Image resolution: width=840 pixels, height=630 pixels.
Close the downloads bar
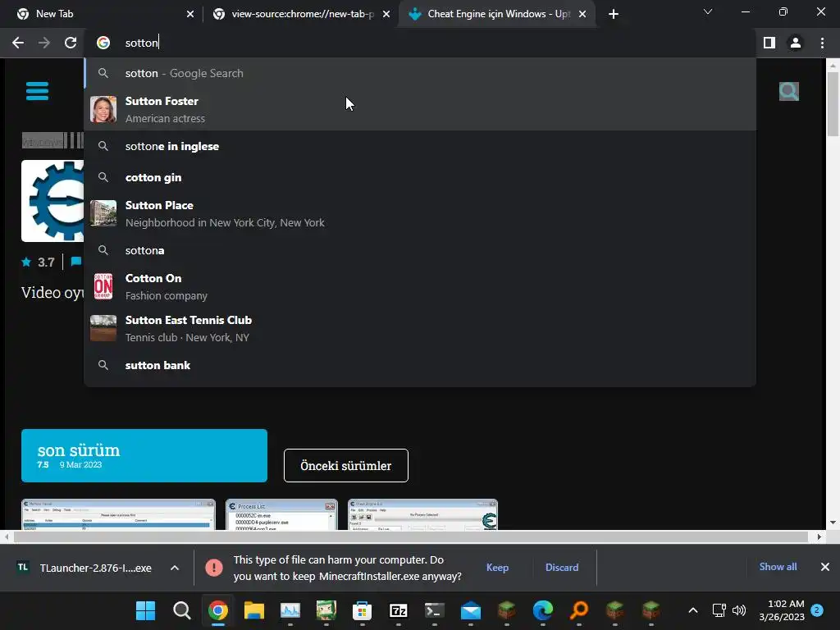coord(825,567)
